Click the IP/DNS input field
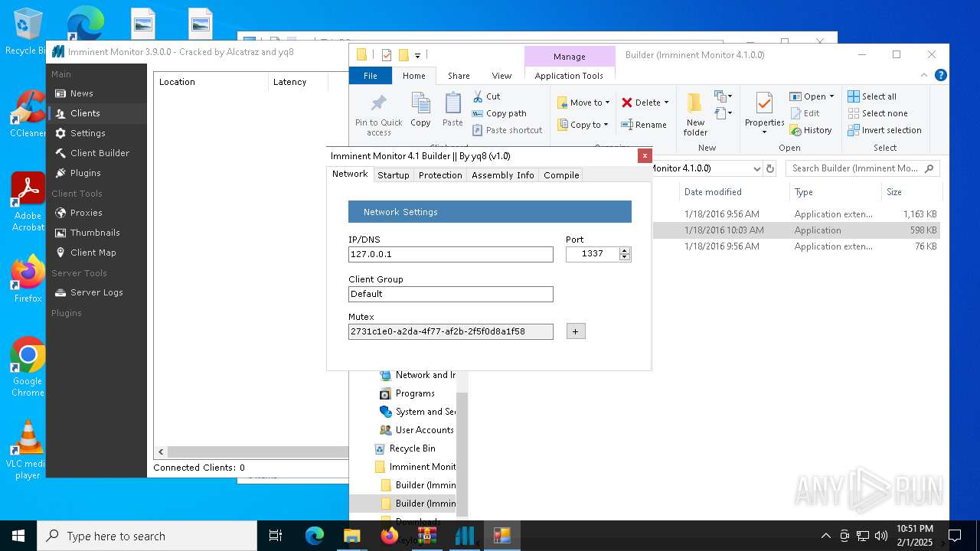The height and width of the screenshot is (551, 980). point(450,254)
